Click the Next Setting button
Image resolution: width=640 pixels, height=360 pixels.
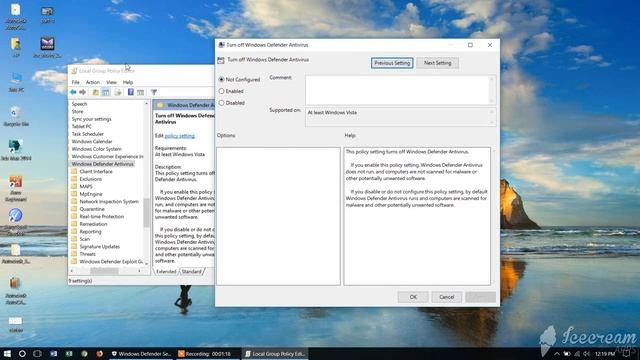(437, 63)
